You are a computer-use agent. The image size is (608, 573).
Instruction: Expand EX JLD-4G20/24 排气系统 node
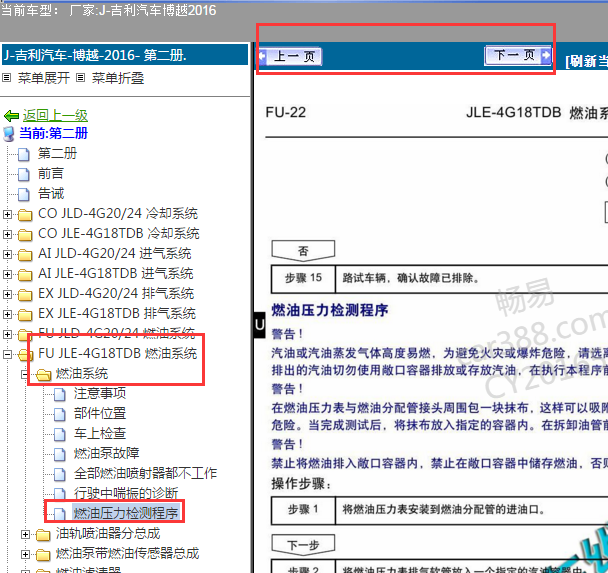click(7, 294)
